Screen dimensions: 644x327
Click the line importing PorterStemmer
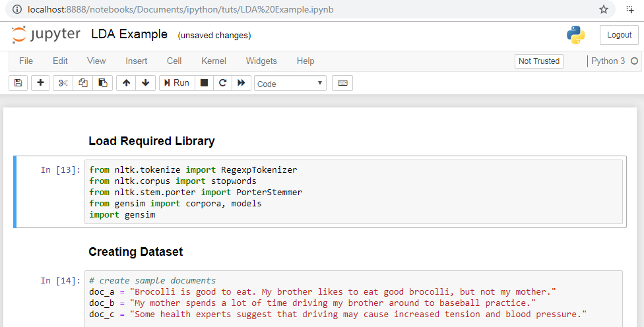click(195, 192)
